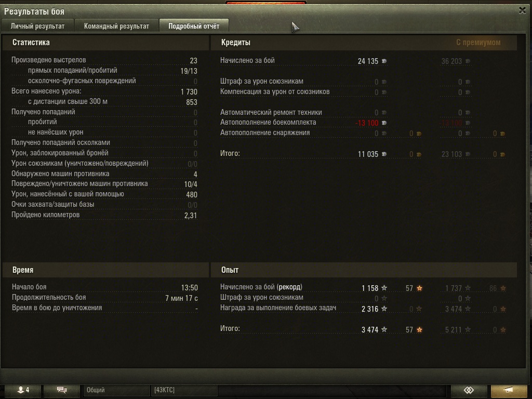Viewport: 532px width, 399px height.
Task: Open the Командный результат tab
Action: tap(116, 26)
